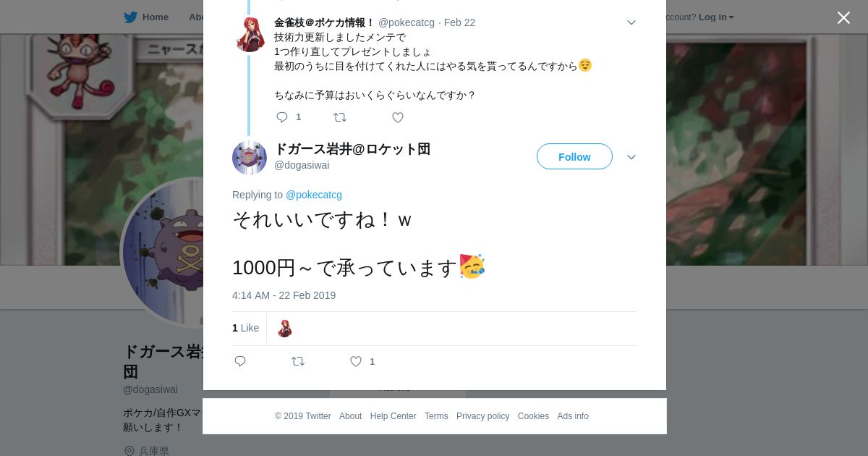Retweet the dogasiwai tweet
868x456 pixels.
pos(297,361)
